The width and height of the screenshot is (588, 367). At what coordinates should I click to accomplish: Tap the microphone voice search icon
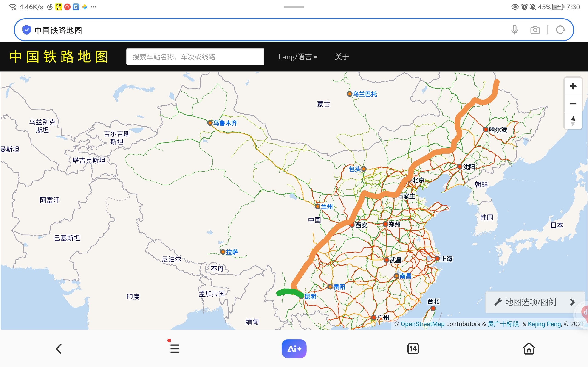pyautogui.click(x=514, y=30)
